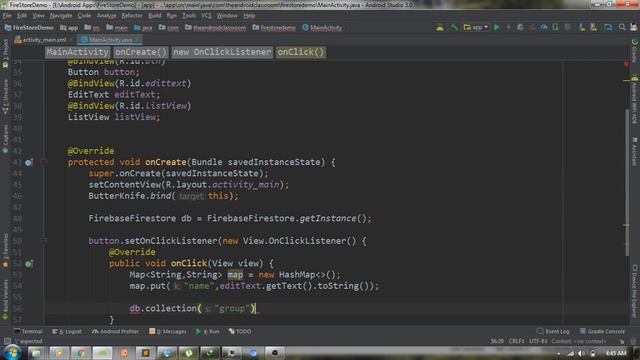Open the Android Profiler tool window

(116, 331)
